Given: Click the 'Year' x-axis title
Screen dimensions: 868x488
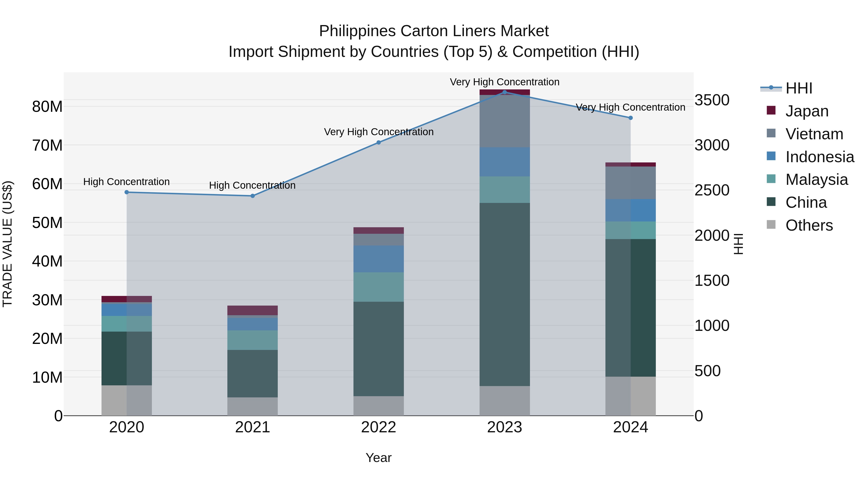Looking at the screenshot, I should click(x=379, y=458).
